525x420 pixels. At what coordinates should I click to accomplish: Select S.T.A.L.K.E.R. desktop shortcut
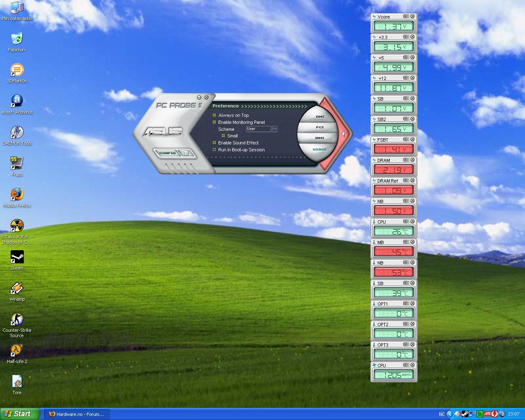pos(17,232)
